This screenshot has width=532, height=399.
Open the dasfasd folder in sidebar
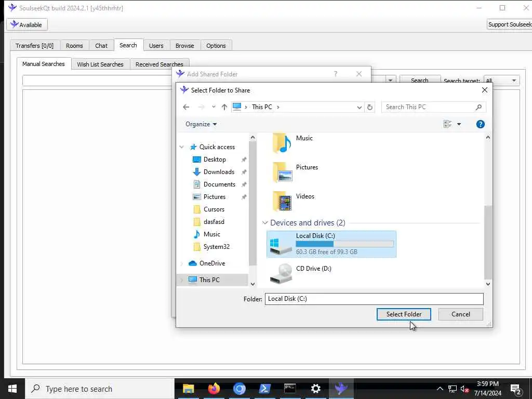click(214, 222)
